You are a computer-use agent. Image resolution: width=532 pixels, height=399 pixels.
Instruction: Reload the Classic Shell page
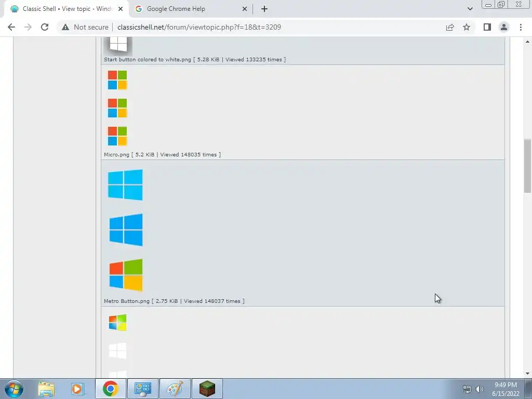[45, 27]
